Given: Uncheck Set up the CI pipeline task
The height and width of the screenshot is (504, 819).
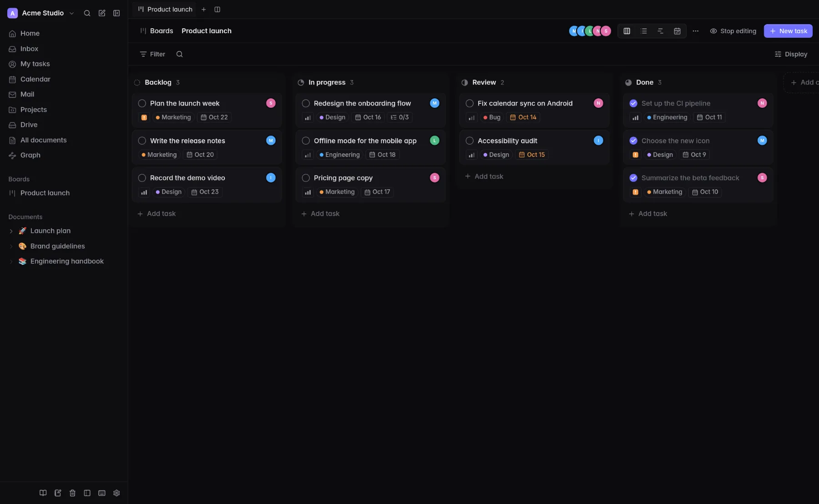Looking at the screenshot, I should 633,103.
